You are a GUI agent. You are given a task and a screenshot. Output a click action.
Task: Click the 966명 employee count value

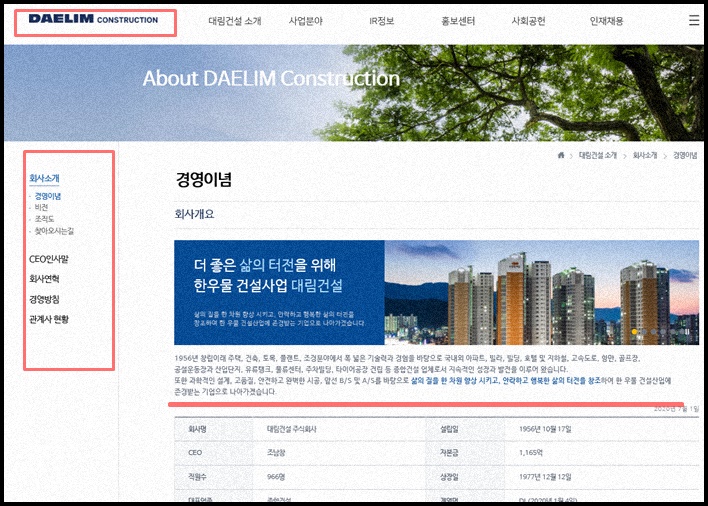coord(276,476)
